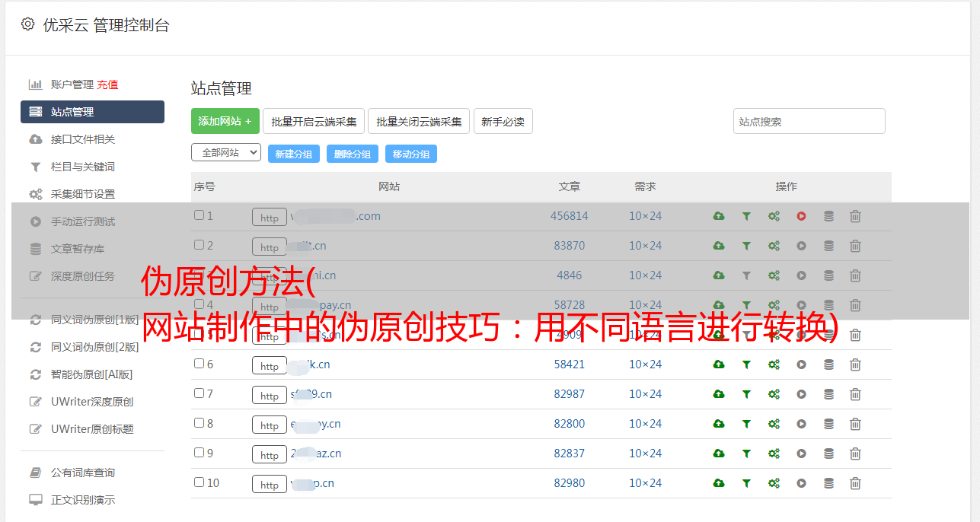The width and height of the screenshot is (980, 522).
Task: Click the trash icon in row 2
Action: pos(855,246)
